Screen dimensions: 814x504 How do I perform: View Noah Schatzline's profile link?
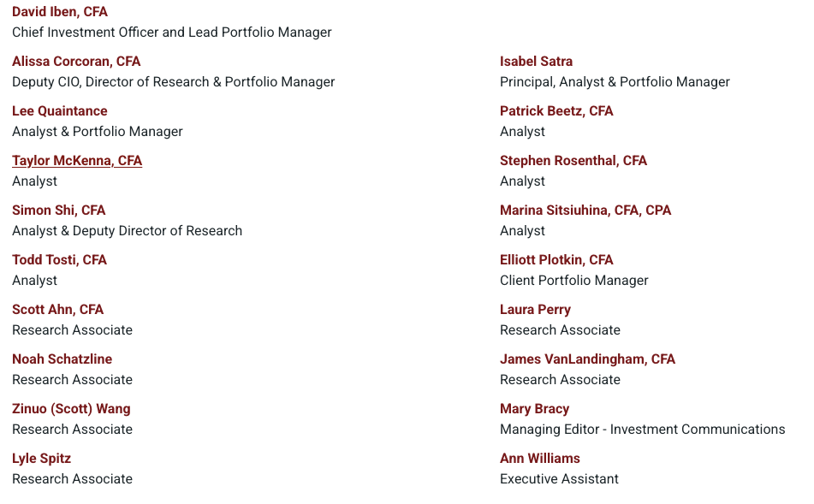62,359
